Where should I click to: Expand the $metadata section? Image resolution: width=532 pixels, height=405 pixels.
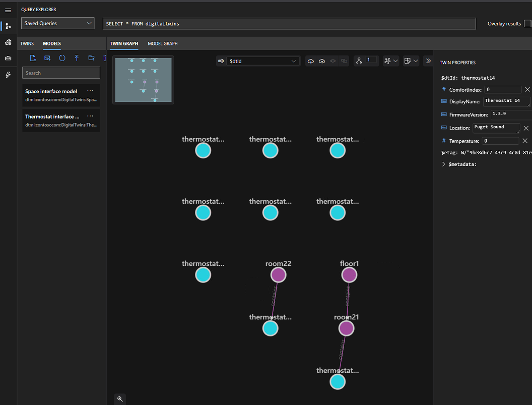click(x=443, y=164)
